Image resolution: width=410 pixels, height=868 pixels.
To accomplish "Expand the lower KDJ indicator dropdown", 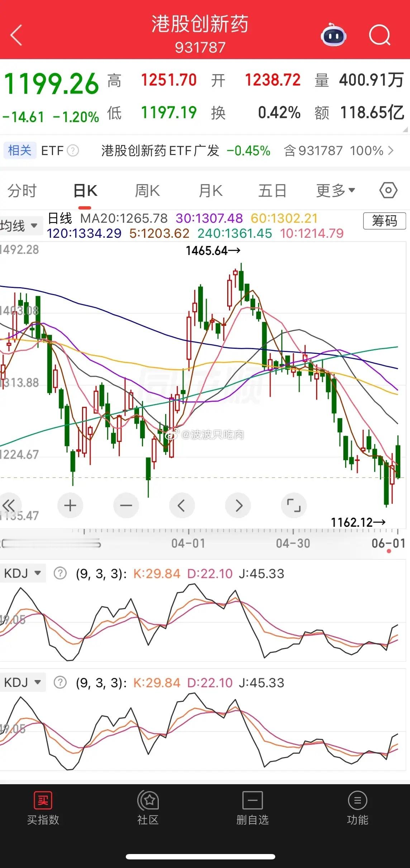I will (x=22, y=682).
